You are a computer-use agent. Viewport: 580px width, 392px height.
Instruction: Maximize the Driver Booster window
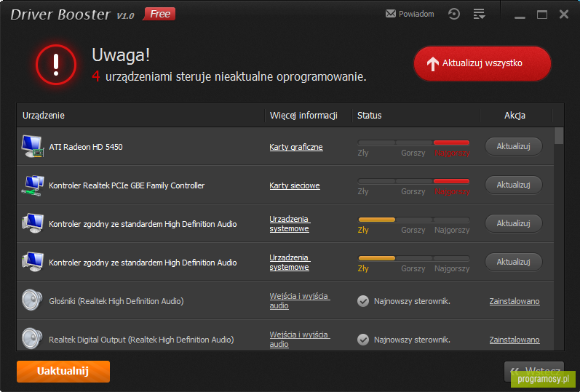pos(542,15)
